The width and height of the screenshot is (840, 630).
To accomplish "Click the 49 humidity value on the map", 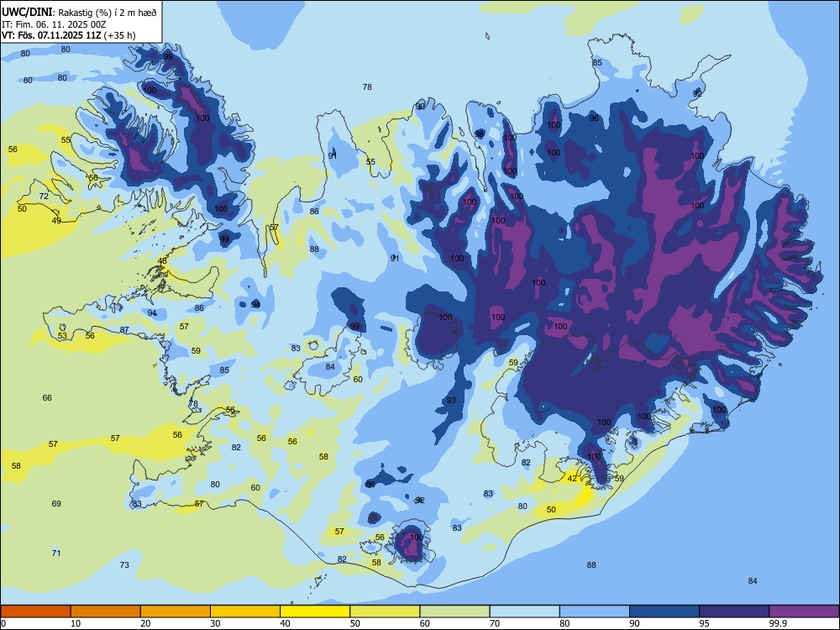I will pos(56,221).
